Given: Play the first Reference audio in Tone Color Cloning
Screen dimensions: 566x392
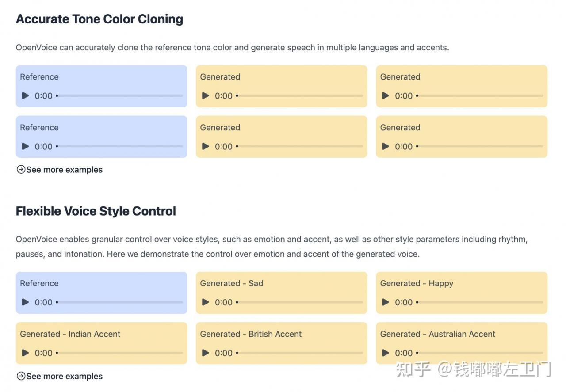Looking at the screenshot, I should point(26,95).
